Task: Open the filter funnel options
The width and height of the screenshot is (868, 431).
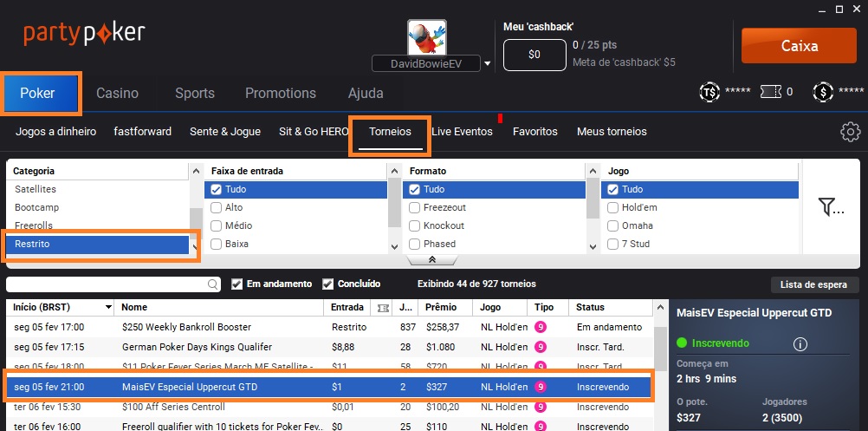Action: (831, 206)
